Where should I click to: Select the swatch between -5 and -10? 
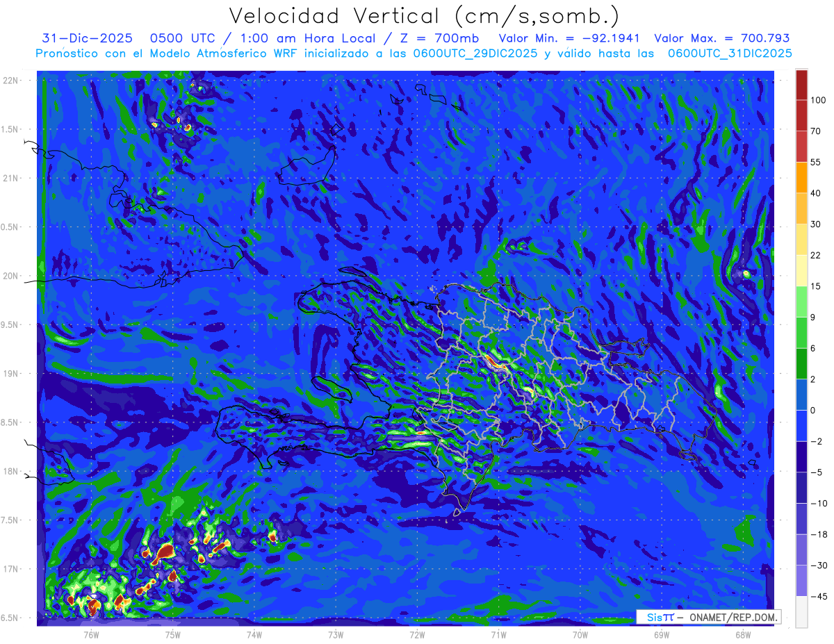click(x=801, y=487)
